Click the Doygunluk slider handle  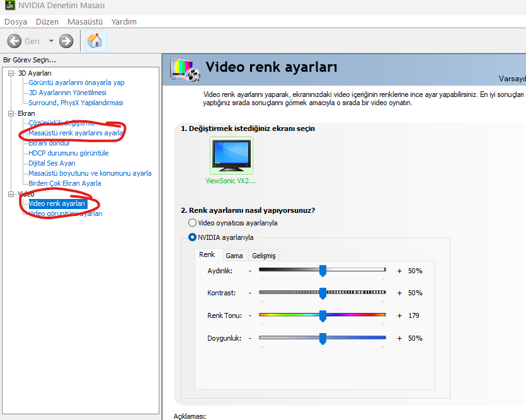click(323, 339)
